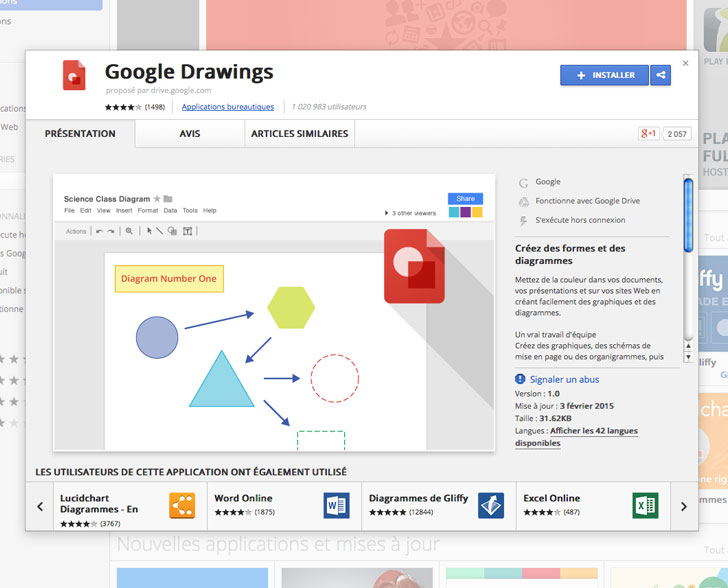
Task: Click the 1 020 983 utilisateurs count
Action: 329,107
